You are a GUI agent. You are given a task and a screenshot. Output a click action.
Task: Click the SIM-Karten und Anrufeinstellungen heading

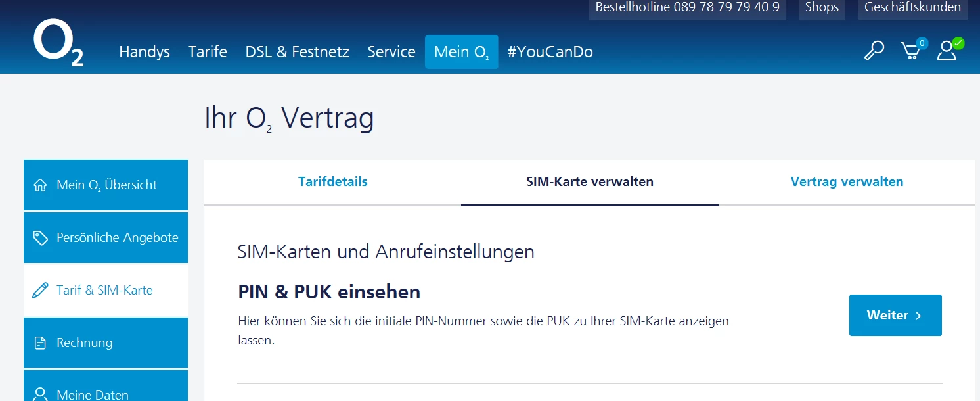[x=386, y=252]
